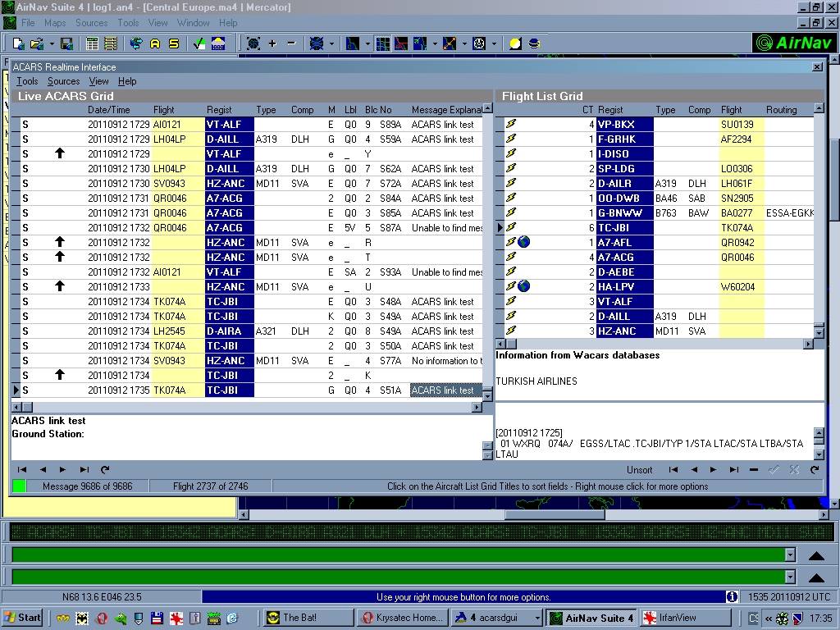Click the orange crossed-lines toolbar icon
The width and height of the screenshot is (840, 630).
click(x=450, y=43)
